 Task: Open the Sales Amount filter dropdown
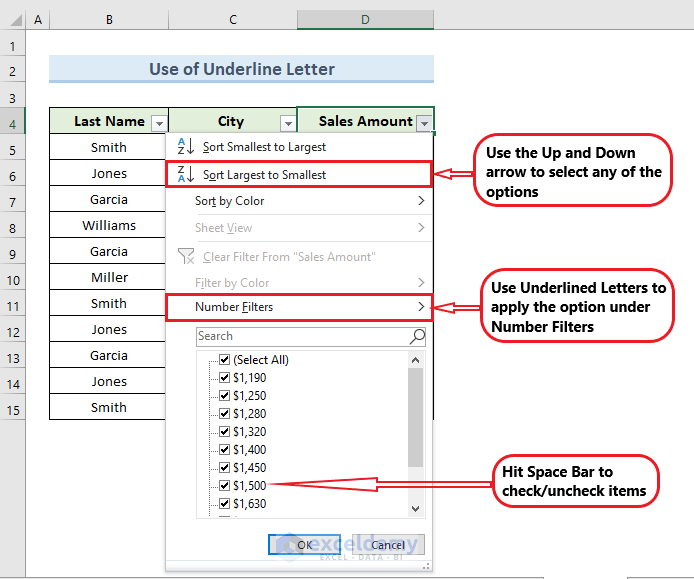click(x=424, y=123)
